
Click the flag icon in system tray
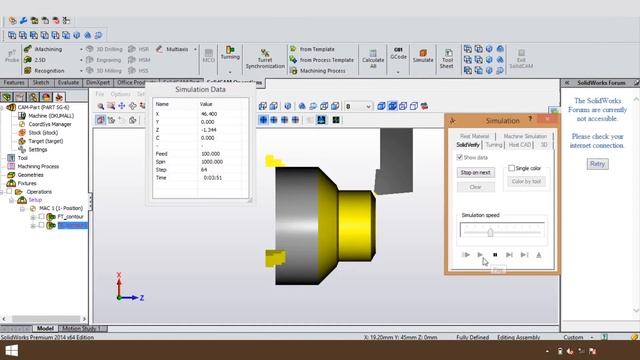(x=592, y=351)
